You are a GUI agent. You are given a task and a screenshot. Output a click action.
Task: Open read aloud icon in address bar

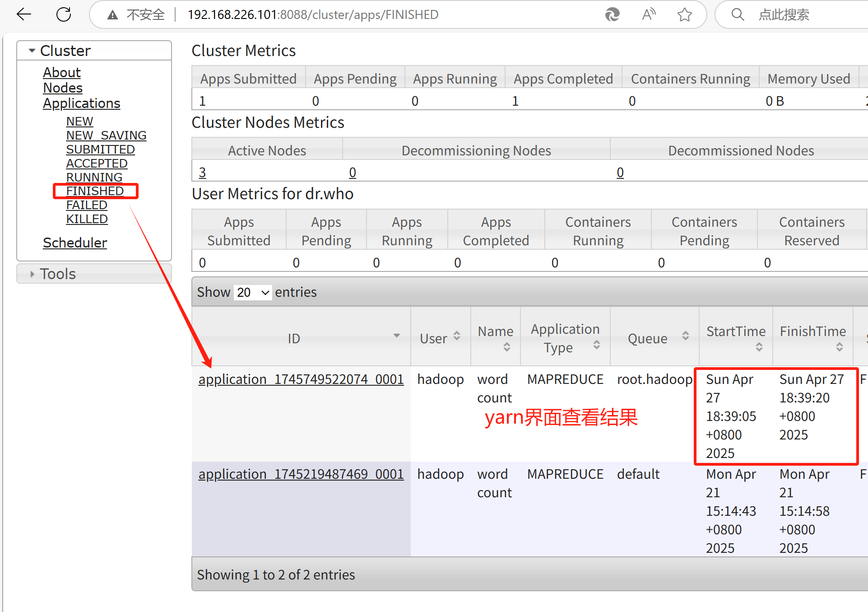point(649,15)
